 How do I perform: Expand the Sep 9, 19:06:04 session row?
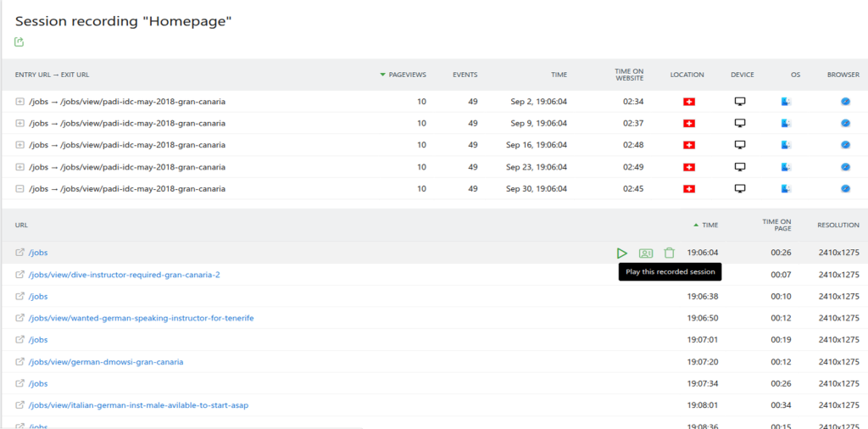pyautogui.click(x=20, y=123)
